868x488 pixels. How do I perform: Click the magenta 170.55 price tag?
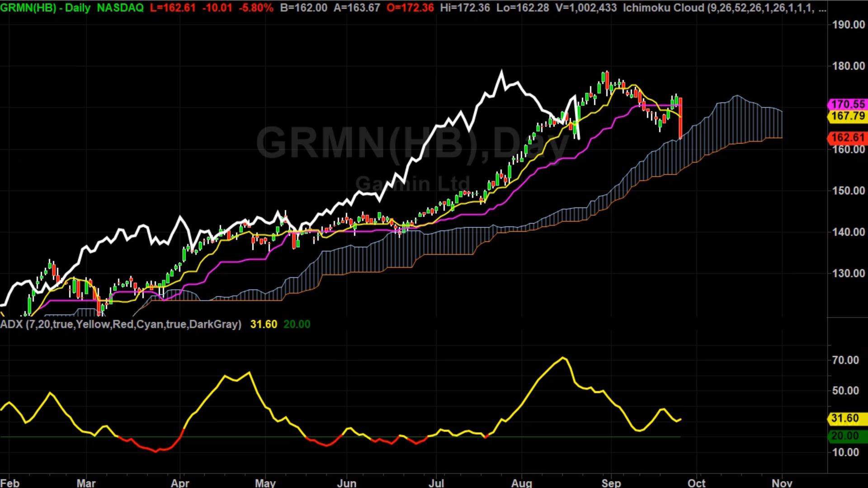848,104
